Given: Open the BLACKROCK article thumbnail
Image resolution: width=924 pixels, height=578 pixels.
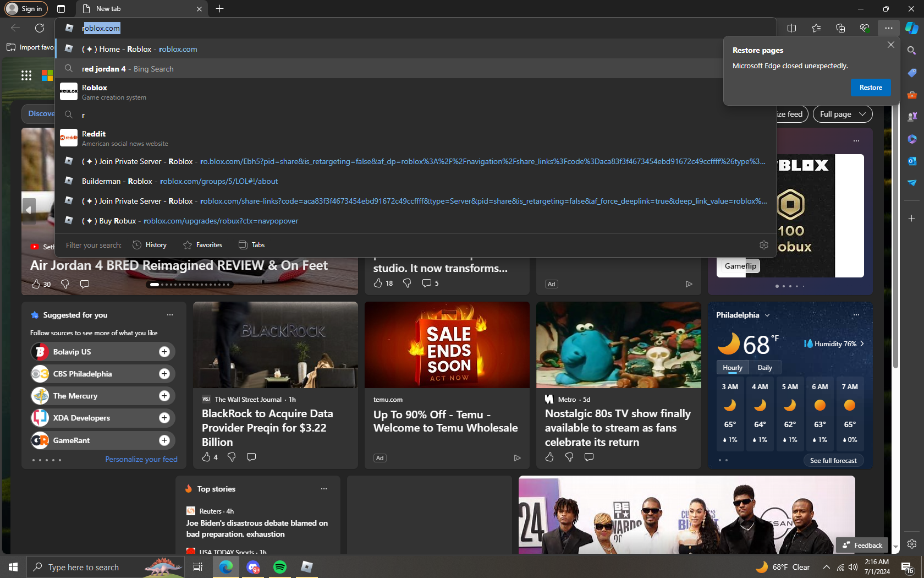Looking at the screenshot, I should click(x=276, y=345).
